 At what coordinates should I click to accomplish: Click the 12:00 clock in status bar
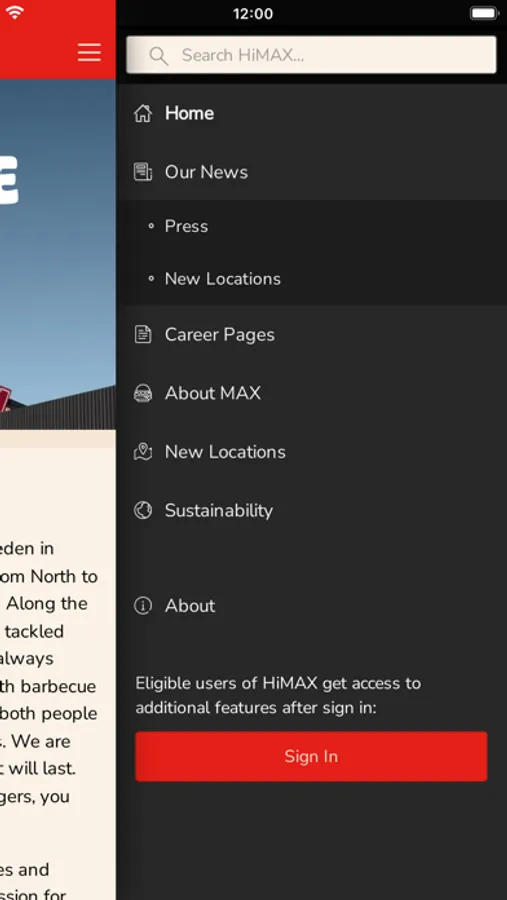[x=253, y=14]
